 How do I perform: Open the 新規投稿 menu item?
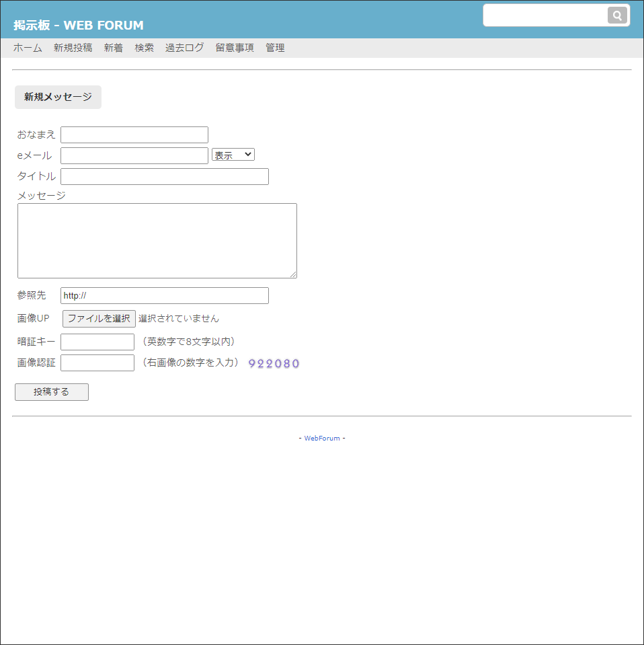(x=73, y=48)
